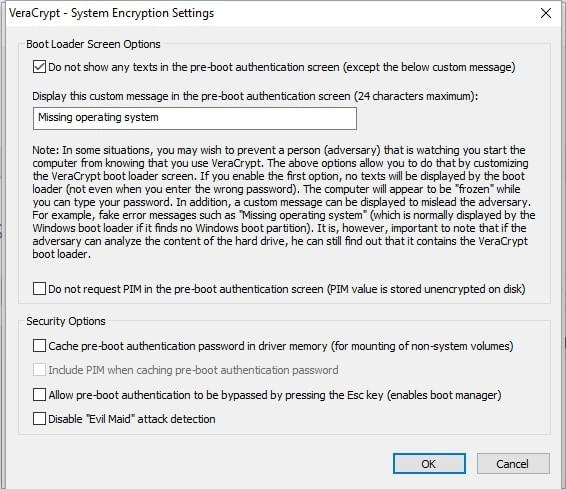Tick the 'Cache pre-boot authentication password' box
The image size is (566, 489).
39,346
